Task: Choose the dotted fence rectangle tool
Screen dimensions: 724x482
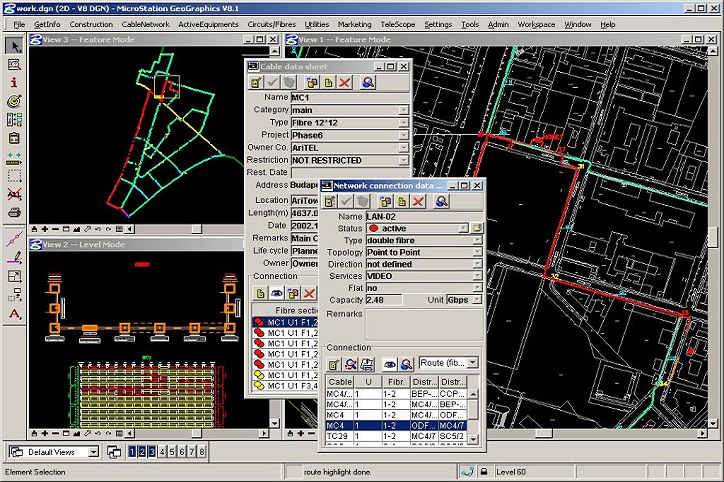Action: pos(14,176)
